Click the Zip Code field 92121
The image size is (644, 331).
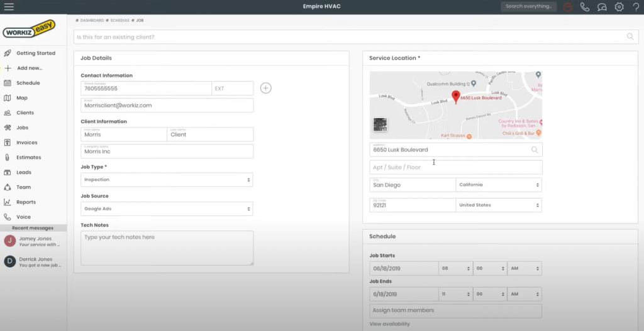[x=413, y=205]
